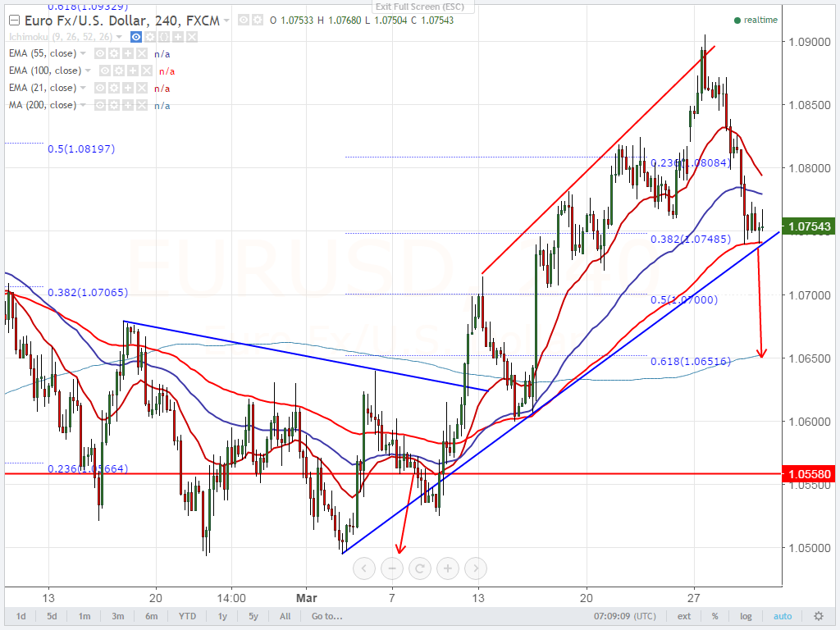Open EMA (100, close) settings gear

[119, 71]
